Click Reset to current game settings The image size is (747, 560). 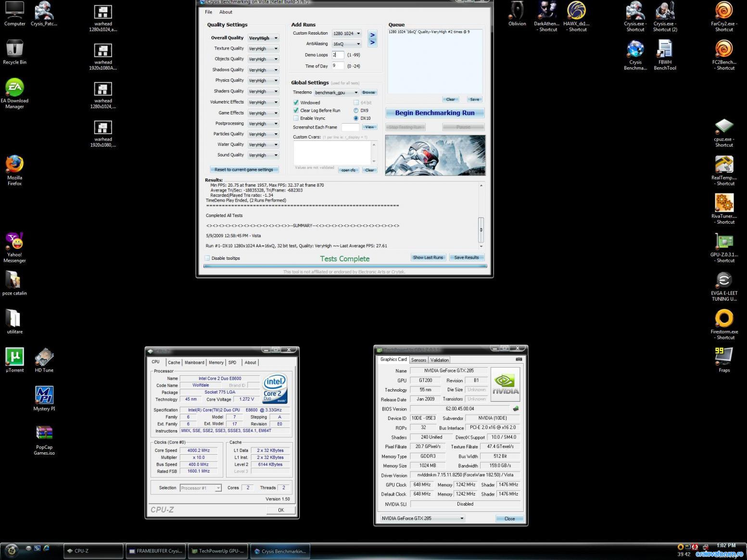tap(244, 169)
